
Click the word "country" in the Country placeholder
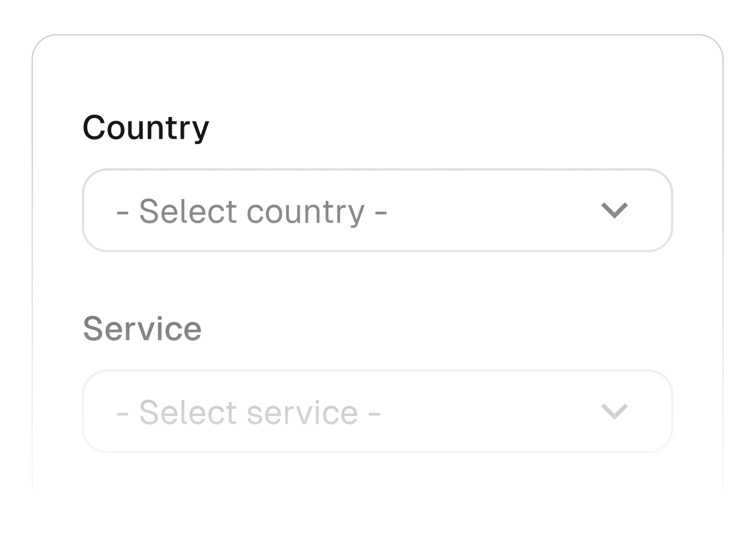(x=305, y=212)
